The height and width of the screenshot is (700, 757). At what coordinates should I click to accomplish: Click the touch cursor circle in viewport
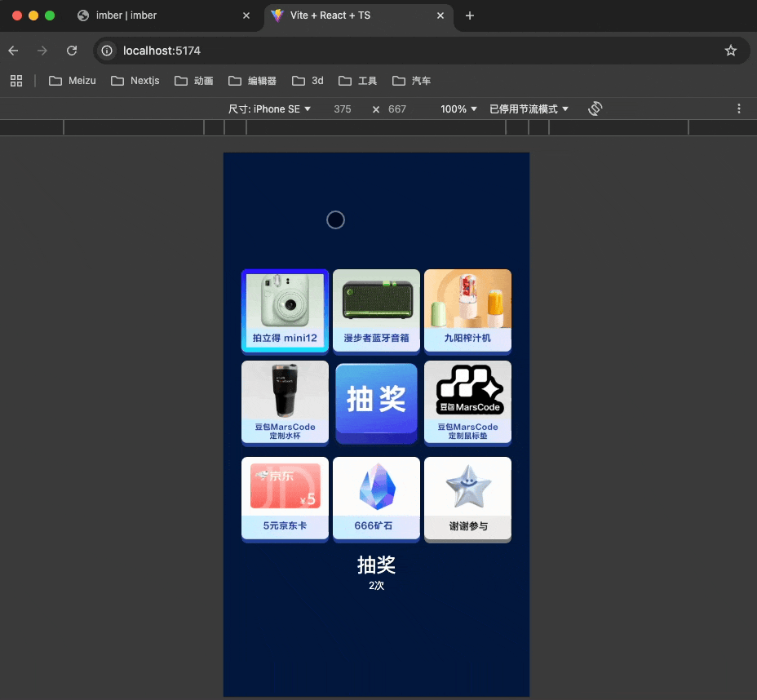point(335,220)
